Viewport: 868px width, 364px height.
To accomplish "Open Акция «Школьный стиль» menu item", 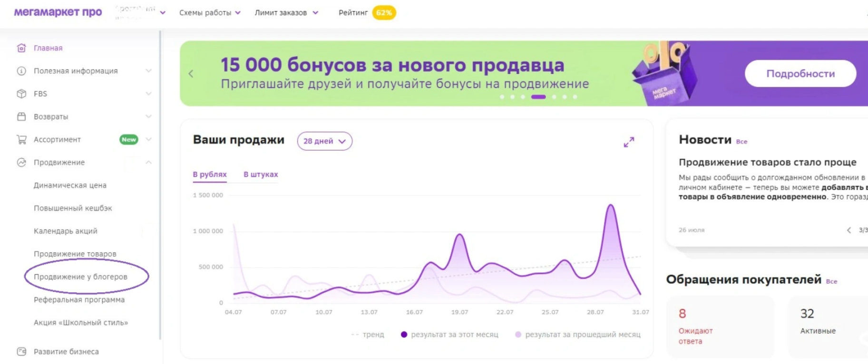I will (x=81, y=323).
